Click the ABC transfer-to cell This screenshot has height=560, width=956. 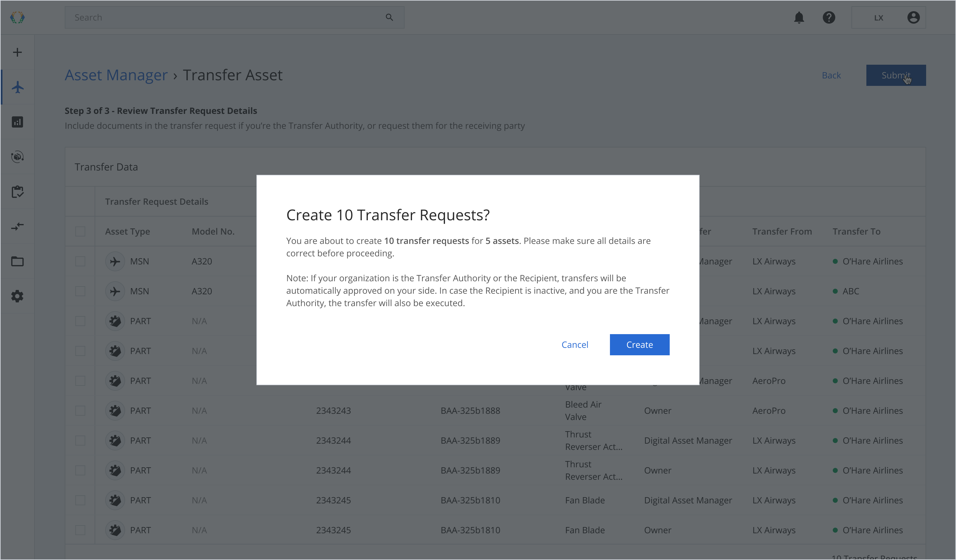coord(850,291)
